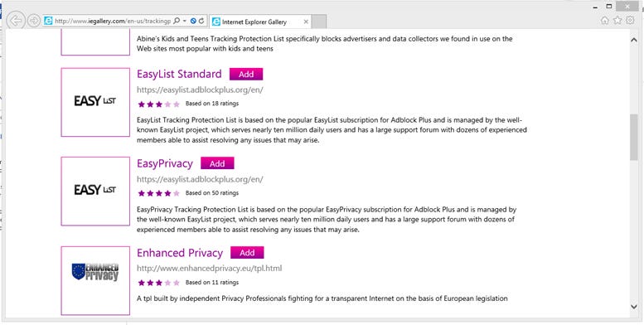The image size is (644, 325).
Task: Click the scrollbar down arrow
Action: point(634,306)
